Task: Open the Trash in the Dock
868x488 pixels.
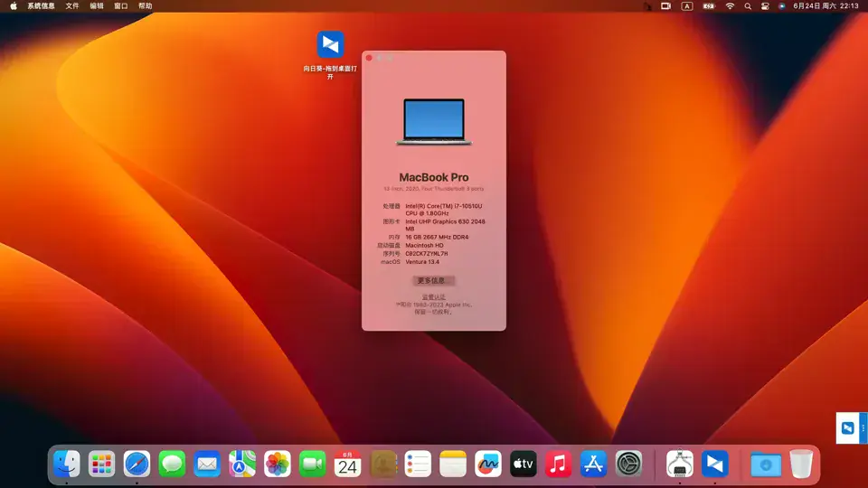Action: pos(801,464)
